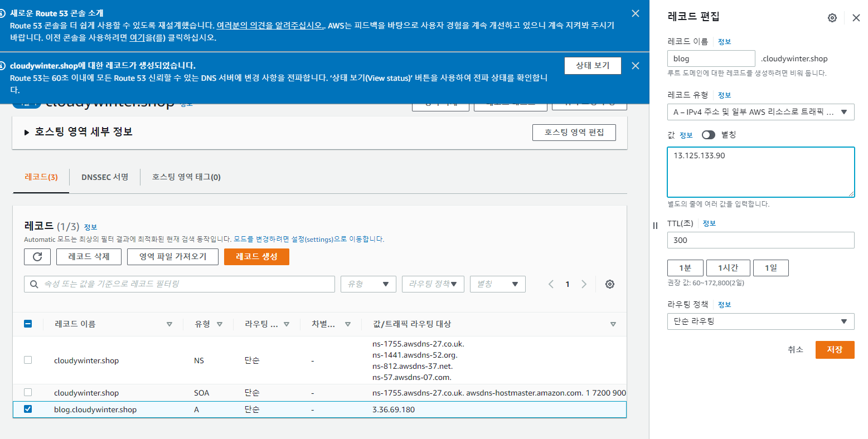The height and width of the screenshot is (439, 868).
Task: Click 정보 link next to TTL(초)
Action: (x=709, y=223)
